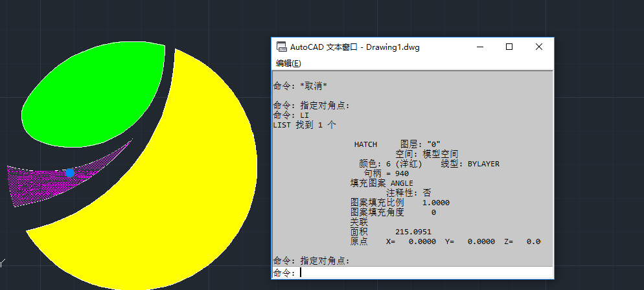Screen dimensions: 644x290
Task: Click the blue grip on magenta hatch
Action: pos(69,173)
